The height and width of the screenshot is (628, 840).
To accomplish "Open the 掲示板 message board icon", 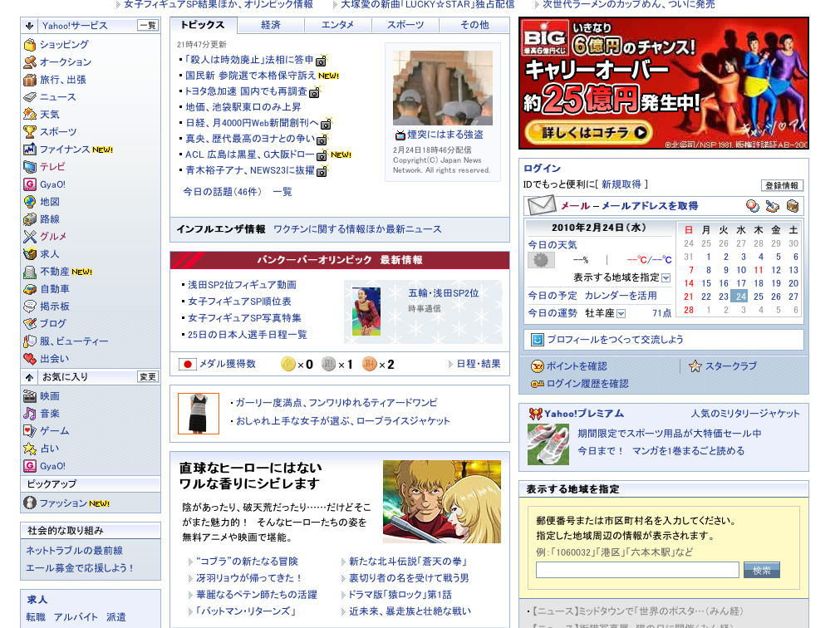I will (x=29, y=307).
